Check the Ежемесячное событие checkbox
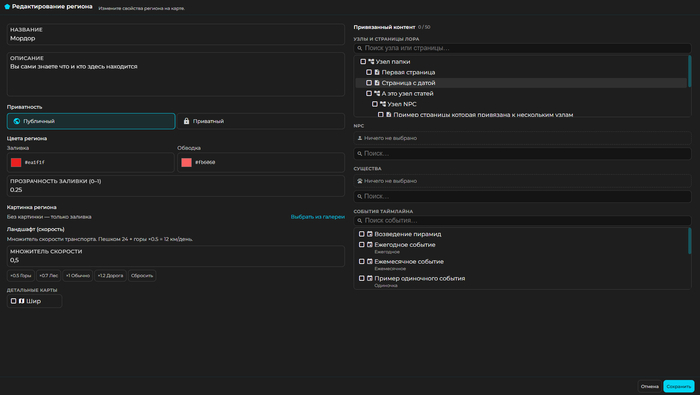This screenshot has height=395, width=700. click(x=362, y=262)
